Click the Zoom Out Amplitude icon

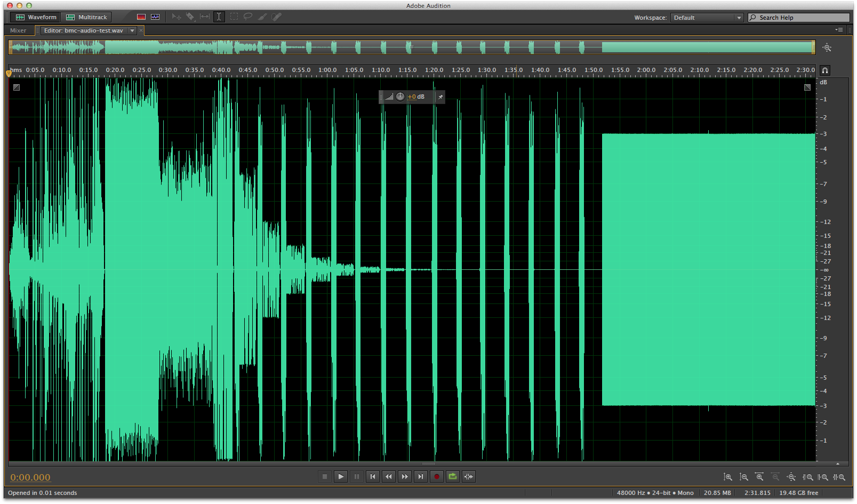pos(744,477)
